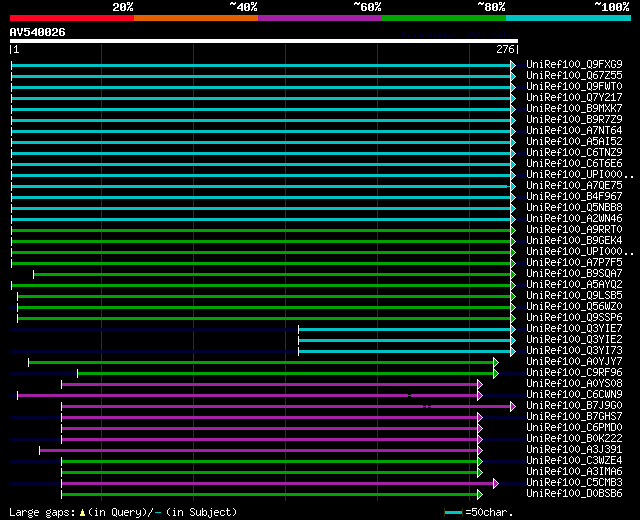
Task: Click the green arrowhead for UniRef100_D0BSB6
Action: 480,494
